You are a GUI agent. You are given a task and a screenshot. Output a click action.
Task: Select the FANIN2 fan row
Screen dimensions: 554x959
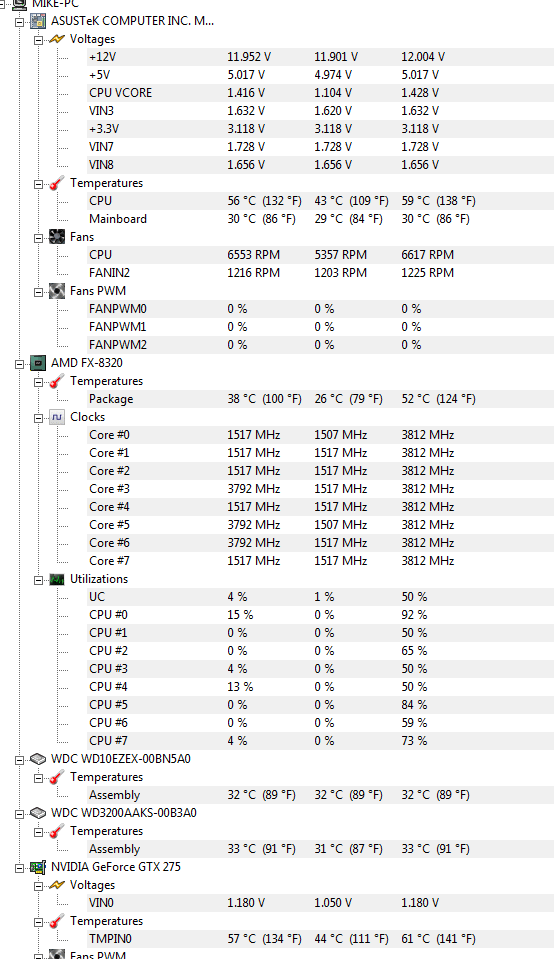coord(320,273)
